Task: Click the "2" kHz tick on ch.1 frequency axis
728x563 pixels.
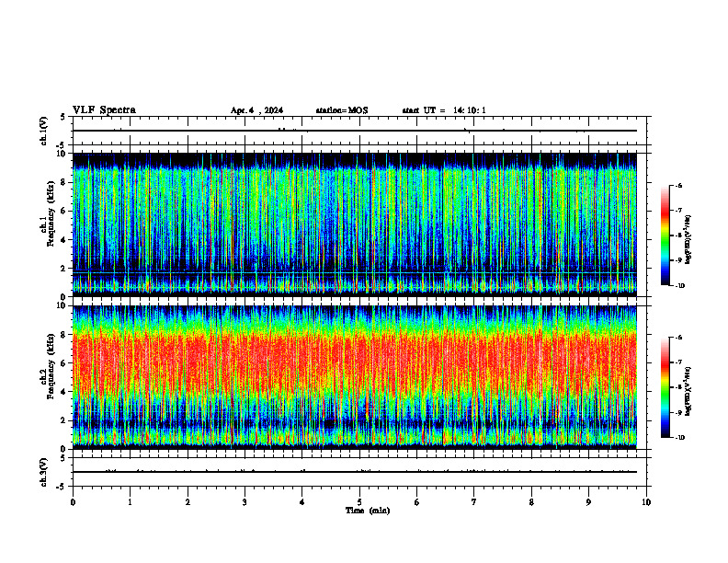Action: [63, 268]
